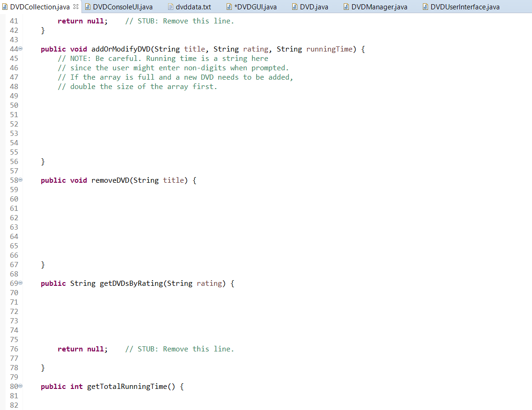The width and height of the screenshot is (532, 410).
Task: Click line number 45 in the gutter
Action: click(14, 58)
